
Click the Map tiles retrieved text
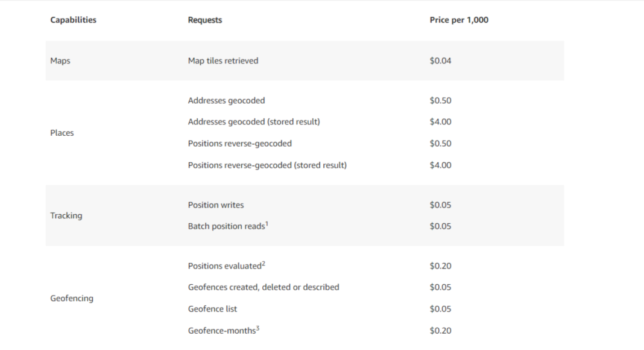[223, 61]
